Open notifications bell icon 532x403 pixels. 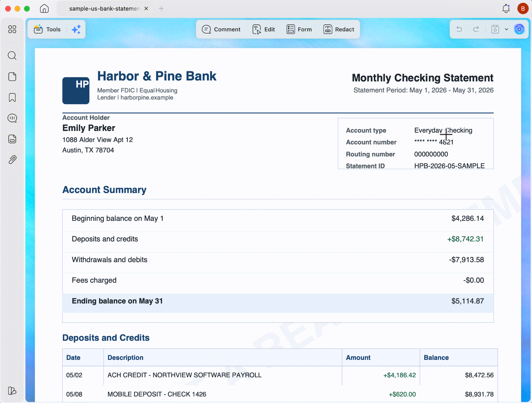point(506,9)
